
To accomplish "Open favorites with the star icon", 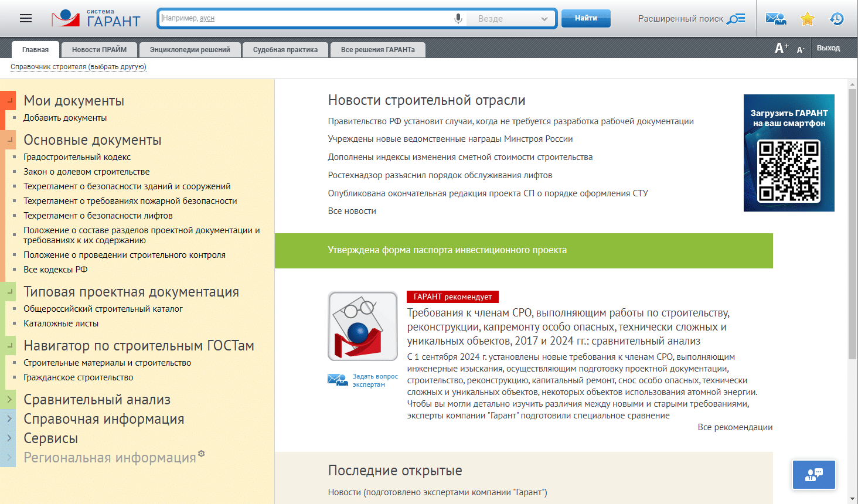I will [808, 19].
